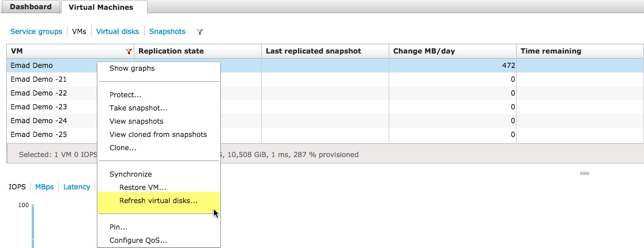This screenshot has width=644, height=248.
Task: Click the panel resize handle above the graph
Action: point(584,173)
